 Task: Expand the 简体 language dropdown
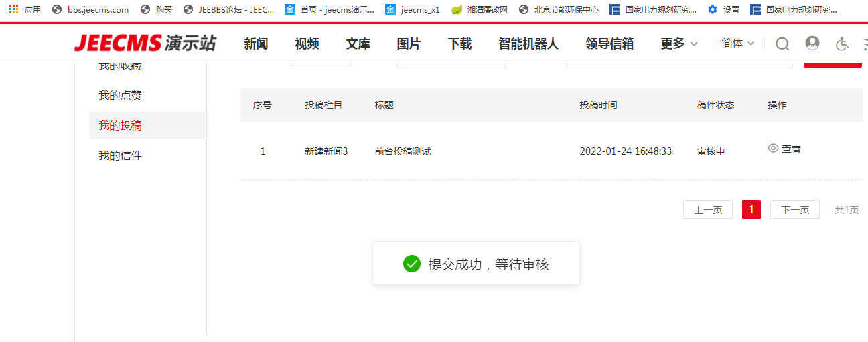coord(738,44)
